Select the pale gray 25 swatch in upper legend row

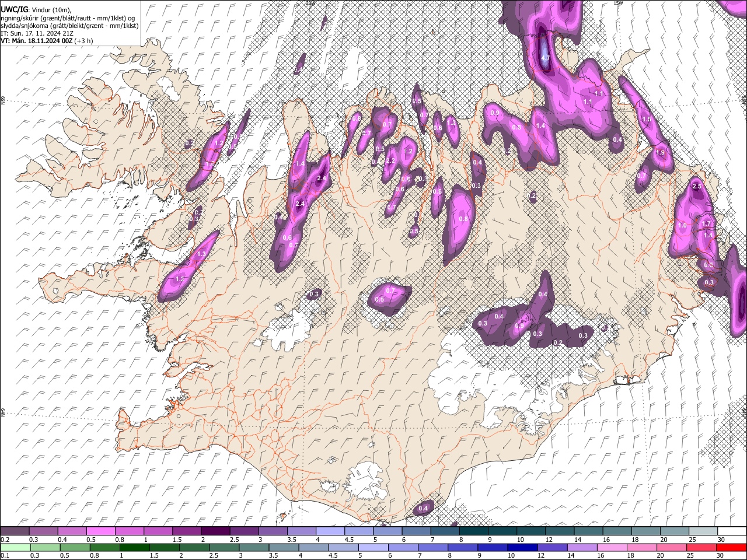click(x=703, y=531)
